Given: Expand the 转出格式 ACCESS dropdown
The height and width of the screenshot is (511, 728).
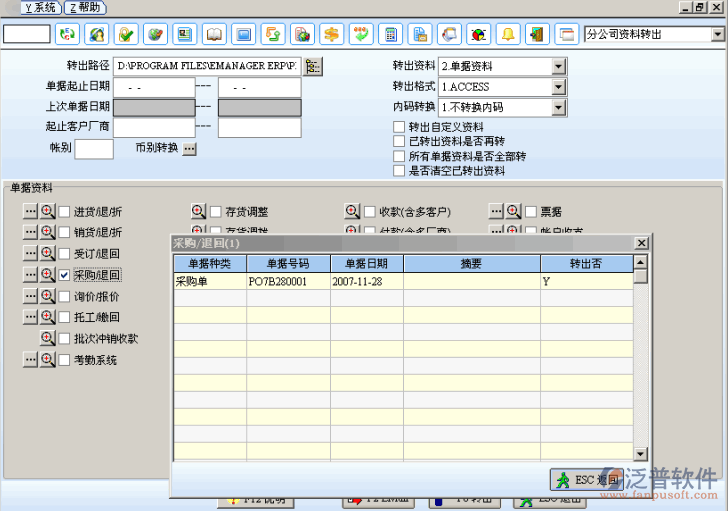Looking at the screenshot, I should (x=559, y=87).
